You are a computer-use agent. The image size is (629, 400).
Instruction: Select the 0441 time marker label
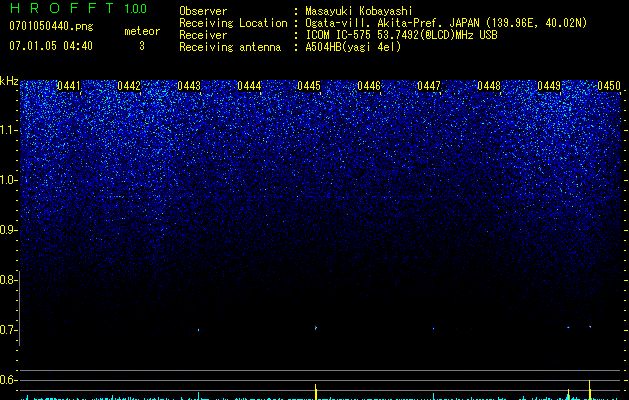point(69,86)
